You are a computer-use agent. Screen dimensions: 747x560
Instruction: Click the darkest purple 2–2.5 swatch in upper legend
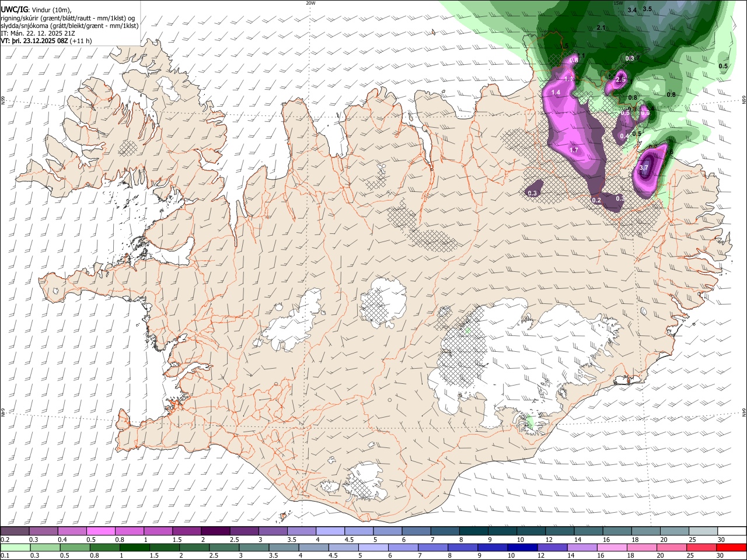215,531
